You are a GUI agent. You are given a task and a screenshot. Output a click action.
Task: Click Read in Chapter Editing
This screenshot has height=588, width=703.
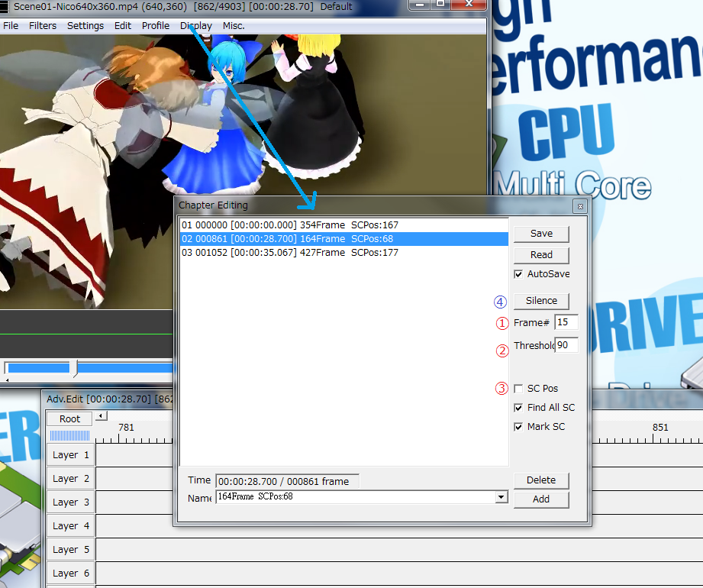click(541, 255)
